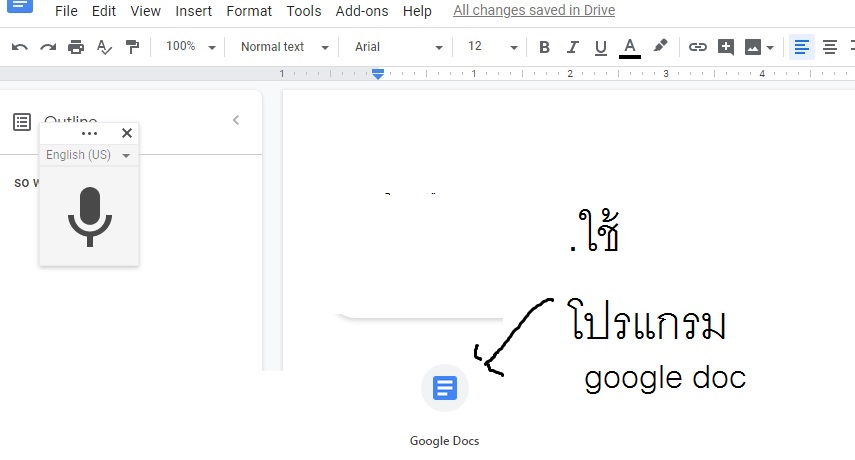Collapse the outline panel with chevron
Screen dimensions: 855x460
click(x=236, y=120)
